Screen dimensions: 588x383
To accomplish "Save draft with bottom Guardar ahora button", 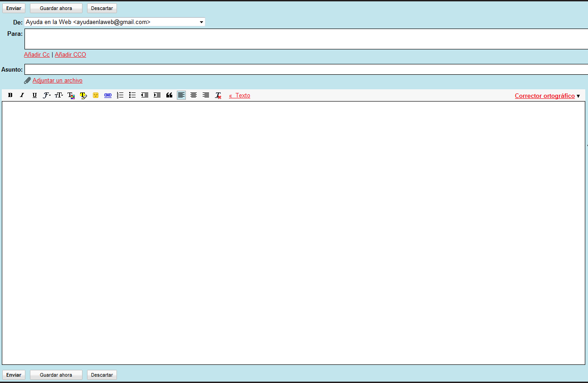I will (x=56, y=375).
